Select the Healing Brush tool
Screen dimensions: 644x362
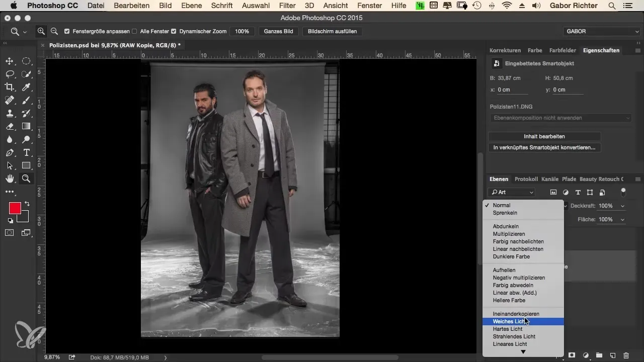[10, 101]
